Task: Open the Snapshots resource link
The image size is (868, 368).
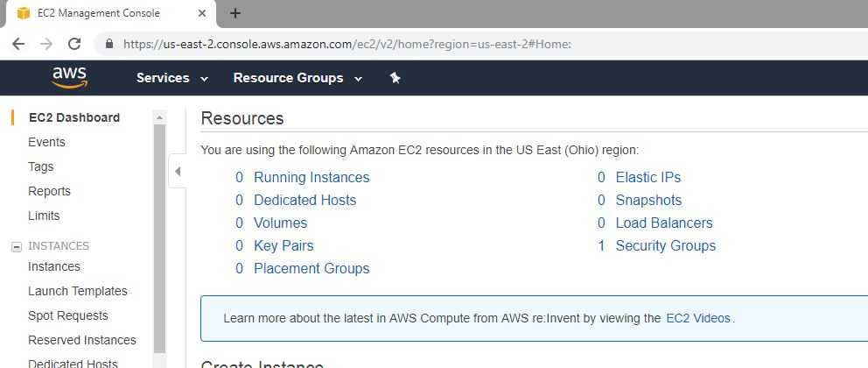Action: click(648, 200)
